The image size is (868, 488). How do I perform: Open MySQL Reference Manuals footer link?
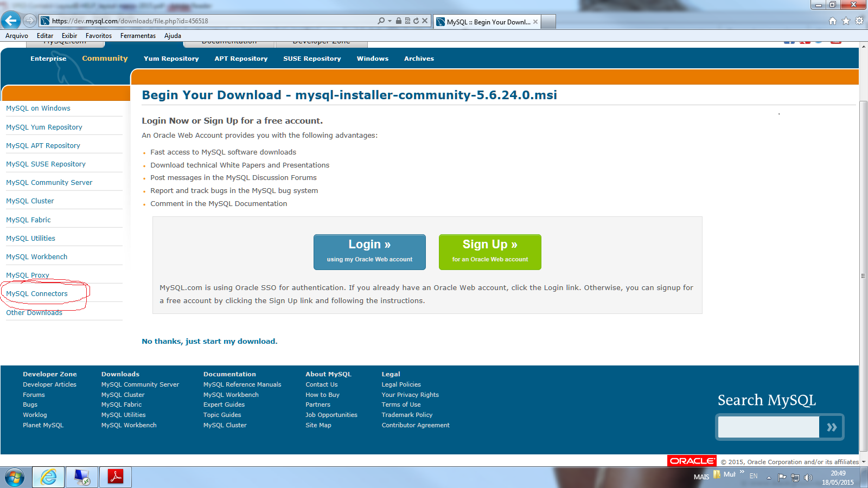point(242,385)
